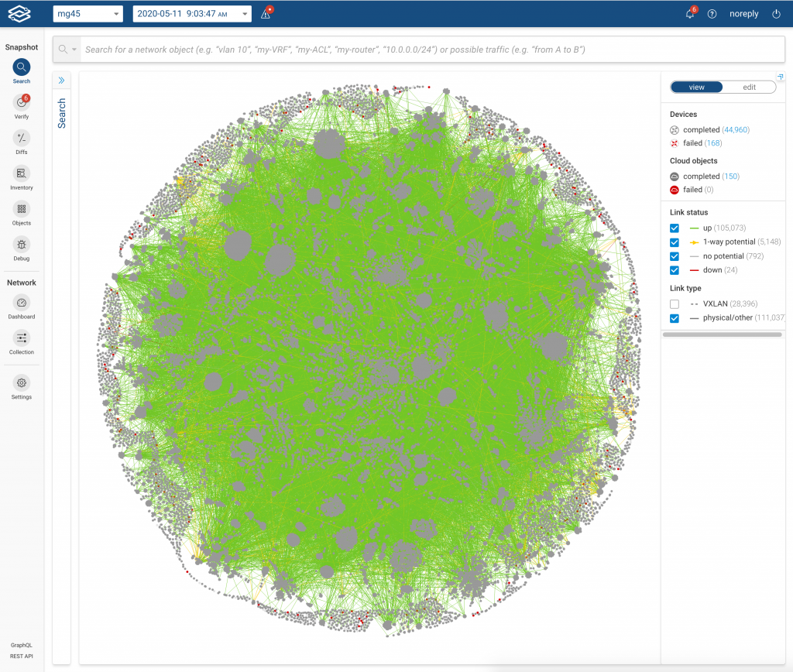
Task: Open the network Dashboard icon
Action: 21,303
